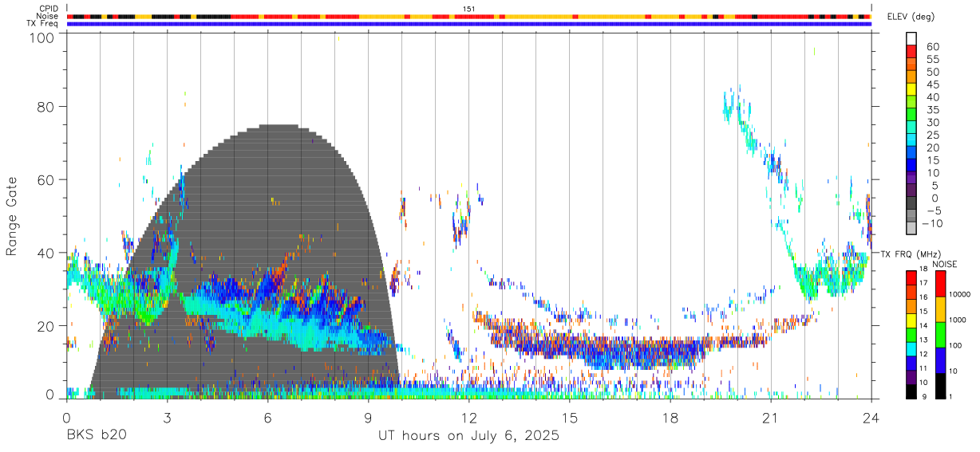Click the NOISE legend label '1000'

[x=956, y=320]
